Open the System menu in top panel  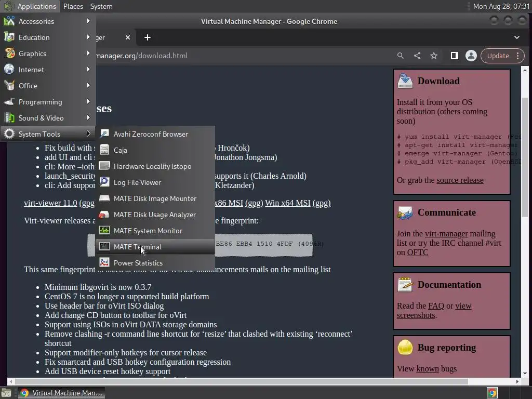101,6
